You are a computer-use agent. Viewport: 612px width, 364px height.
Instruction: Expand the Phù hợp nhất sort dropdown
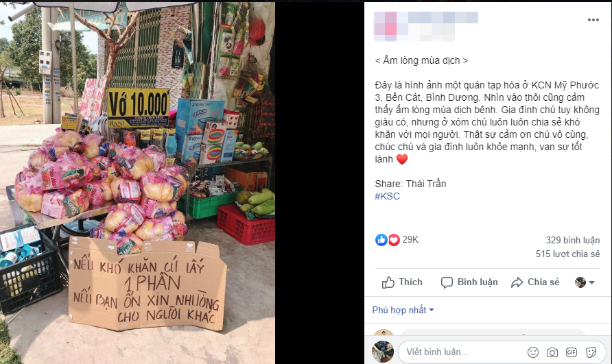[x=403, y=310]
